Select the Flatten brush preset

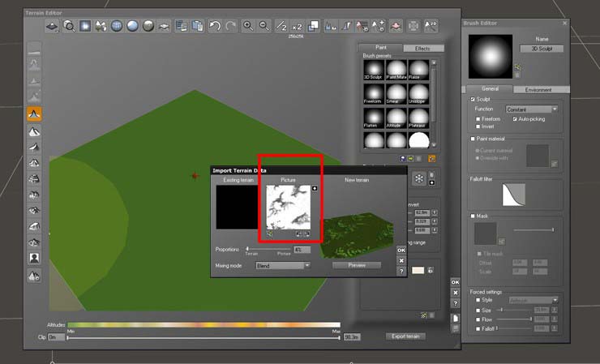tap(374, 118)
